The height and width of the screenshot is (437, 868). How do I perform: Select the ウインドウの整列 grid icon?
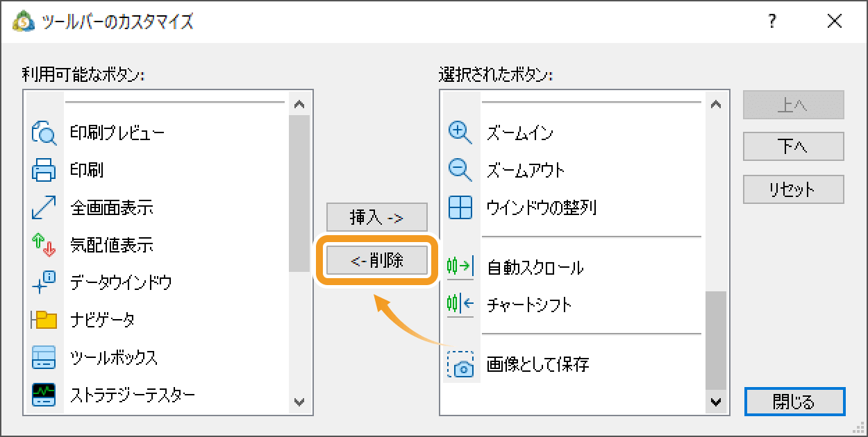[x=460, y=207]
